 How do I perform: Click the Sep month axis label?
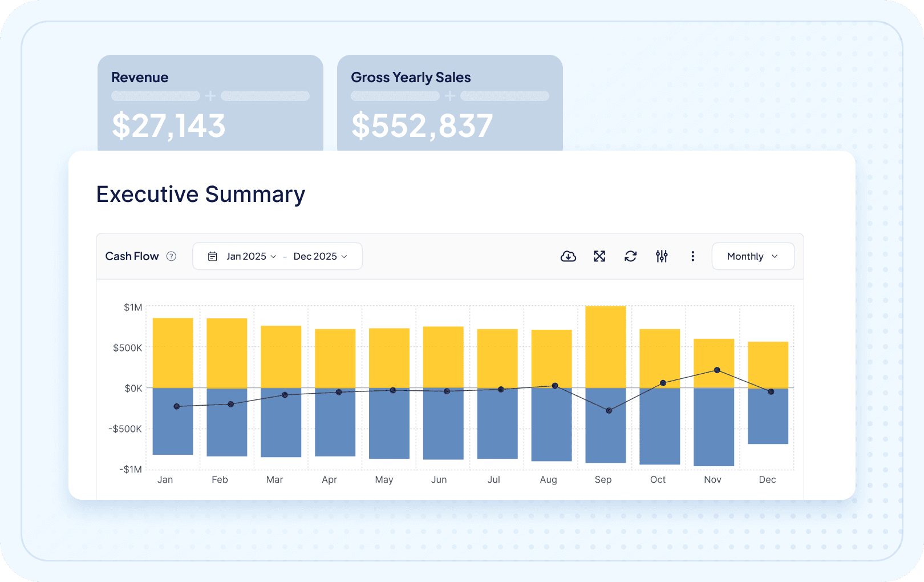click(603, 480)
